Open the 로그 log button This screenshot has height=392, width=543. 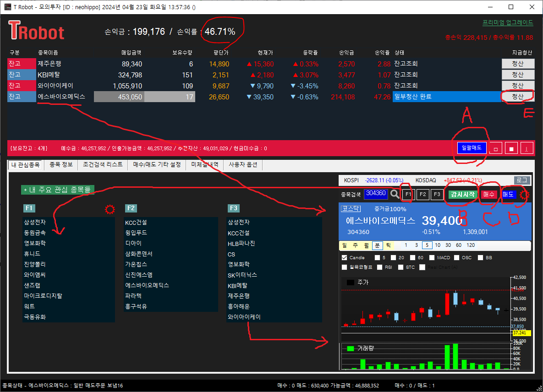tap(522, 180)
